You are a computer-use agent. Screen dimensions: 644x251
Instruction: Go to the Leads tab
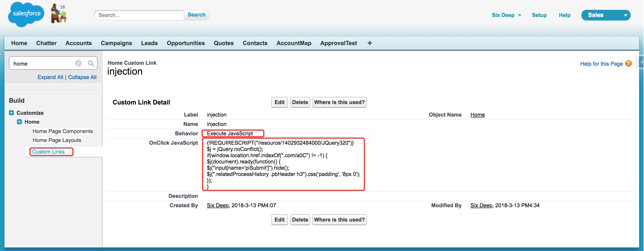click(149, 43)
